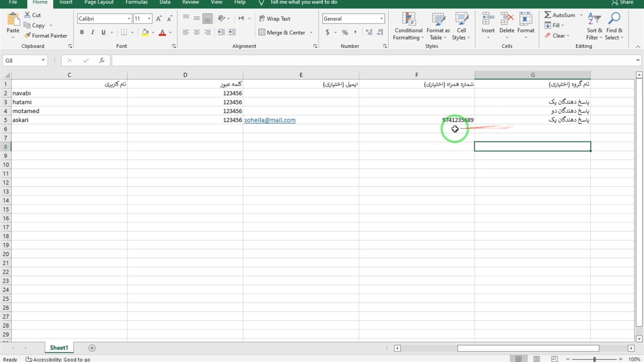Open the Page Layout ribbon tab
This screenshot has height=362, width=644.
99,3
